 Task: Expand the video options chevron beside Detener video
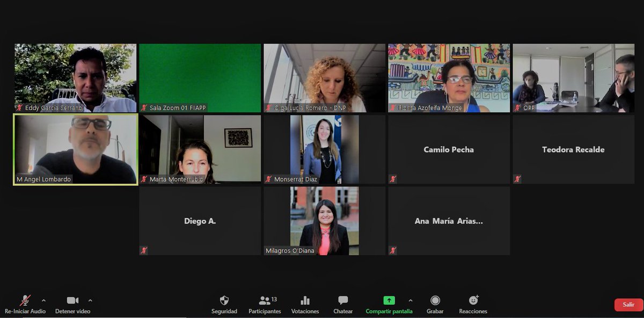91,300
